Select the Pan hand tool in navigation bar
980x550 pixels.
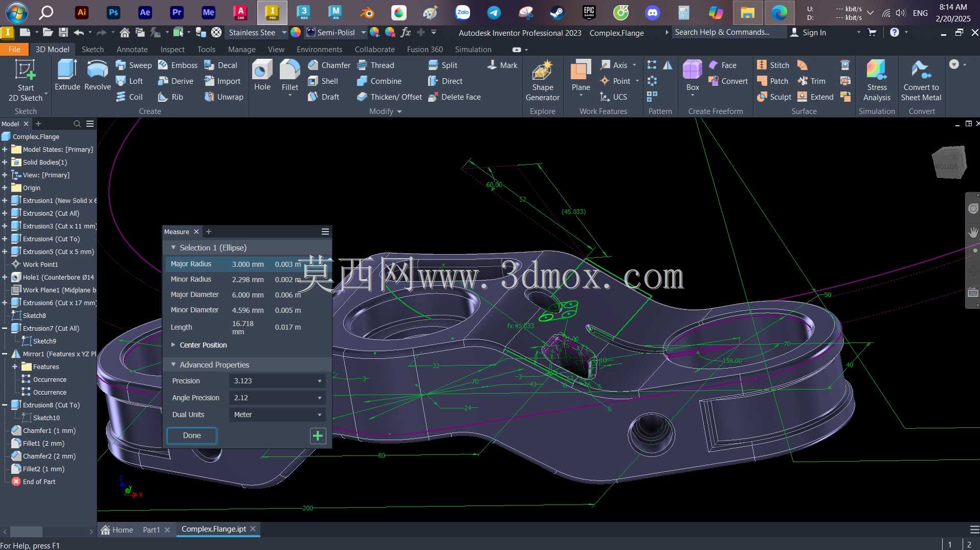973,233
